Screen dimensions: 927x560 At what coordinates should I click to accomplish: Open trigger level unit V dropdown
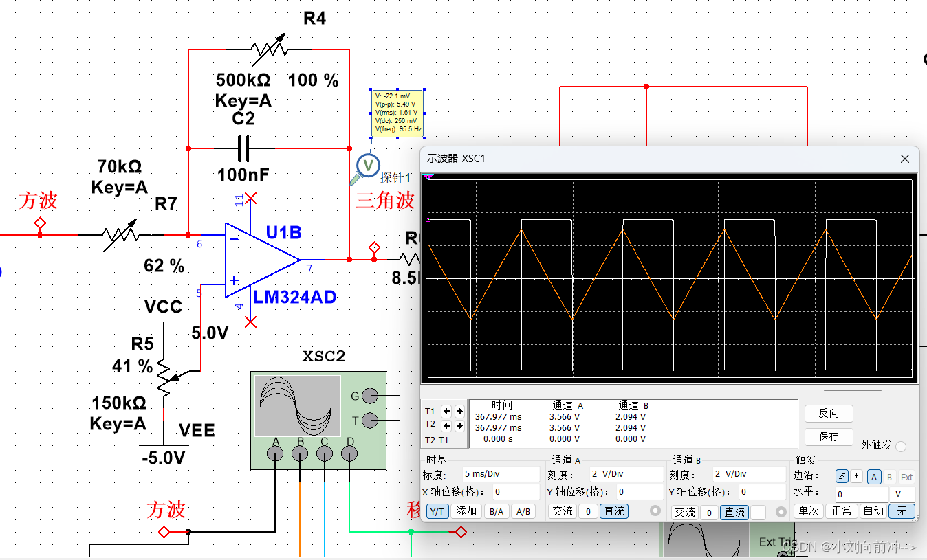coord(902,494)
